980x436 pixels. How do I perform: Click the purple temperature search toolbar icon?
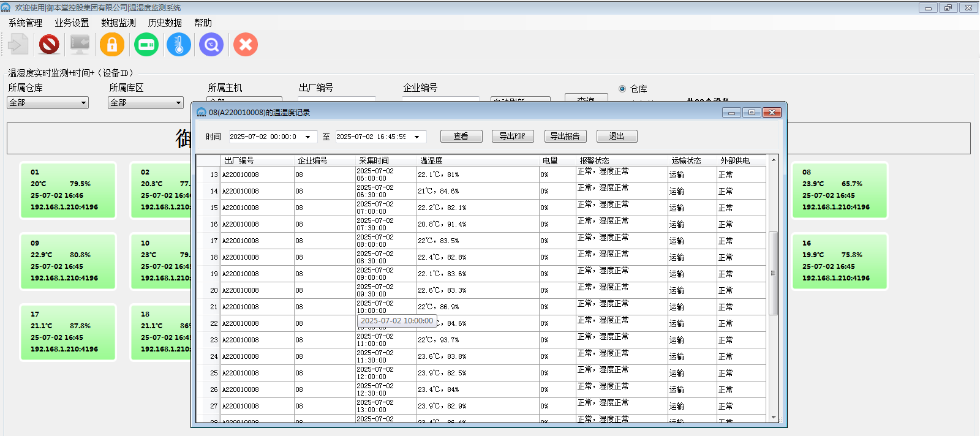click(x=211, y=45)
